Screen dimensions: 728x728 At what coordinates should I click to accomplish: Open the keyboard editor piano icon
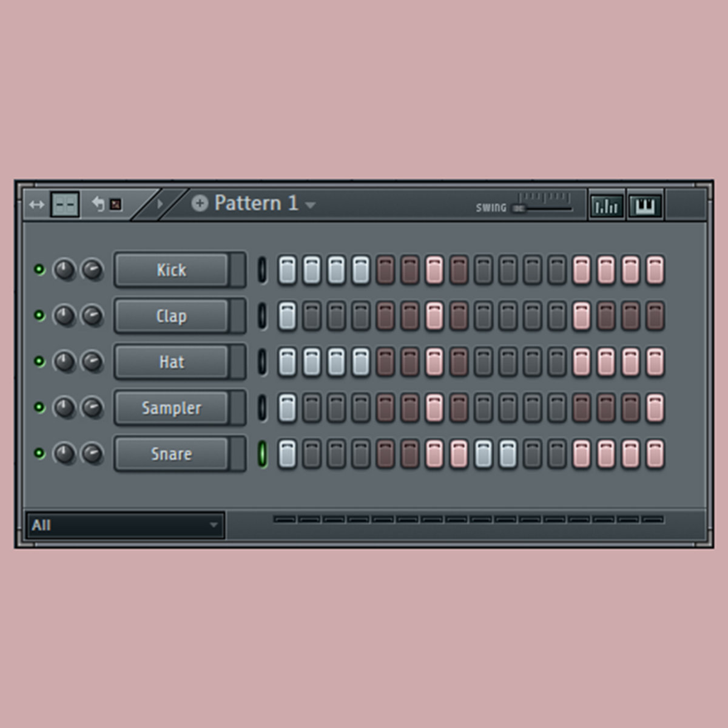pos(644,206)
